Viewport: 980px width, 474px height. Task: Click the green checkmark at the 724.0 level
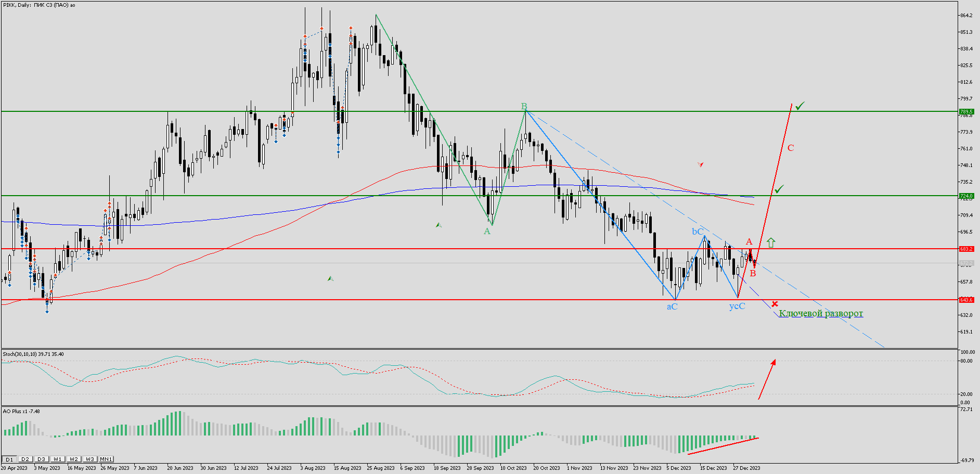(x=779, y=189)
